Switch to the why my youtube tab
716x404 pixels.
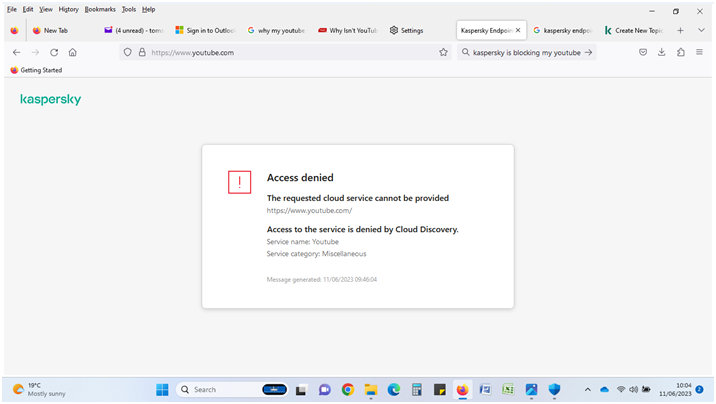point(276,31)
